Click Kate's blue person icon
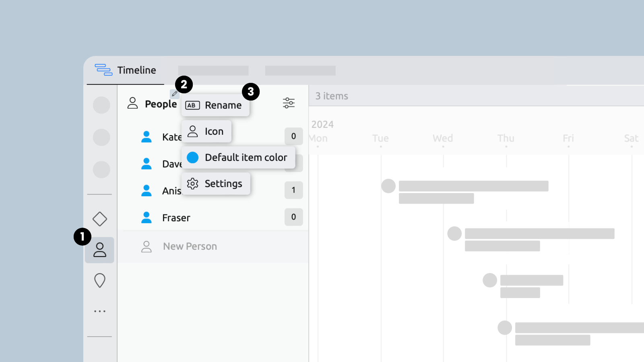The image size is (644, 362). 147,137
